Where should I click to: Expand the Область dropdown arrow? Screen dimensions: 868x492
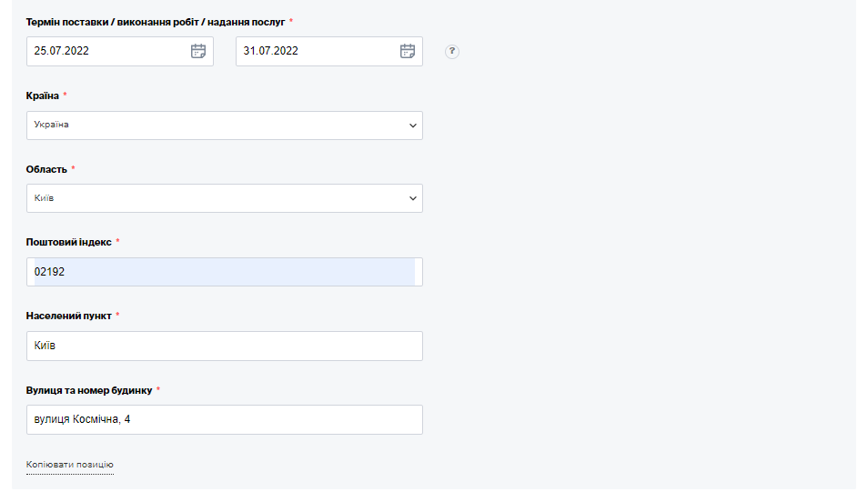[x=412, y=198]
